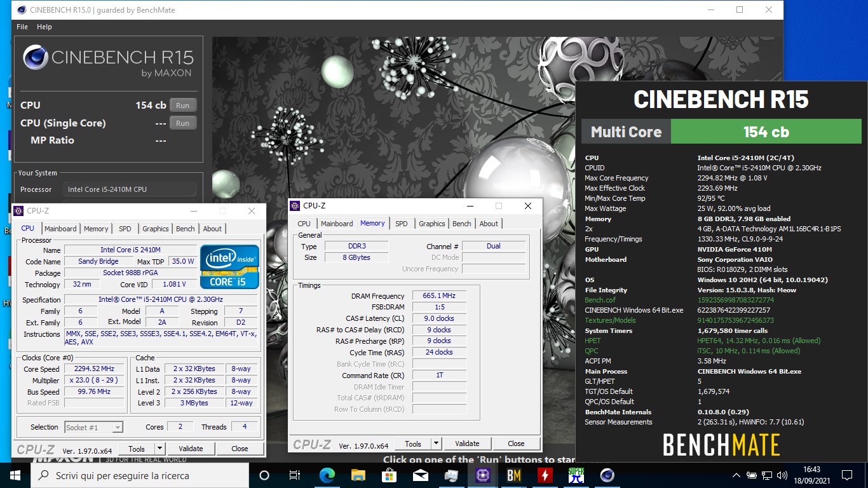Click the DRAM Frequency 665.1 MHz value
The image size is (868, 488).
[439, 296]
